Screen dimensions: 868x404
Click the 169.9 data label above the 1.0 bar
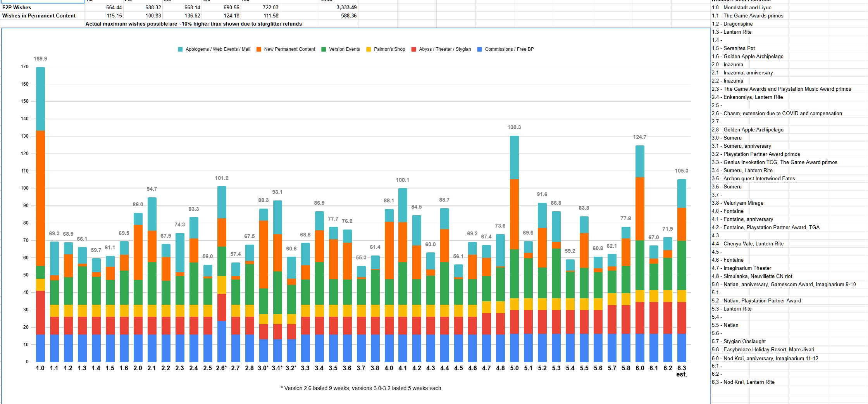[40, 59]
